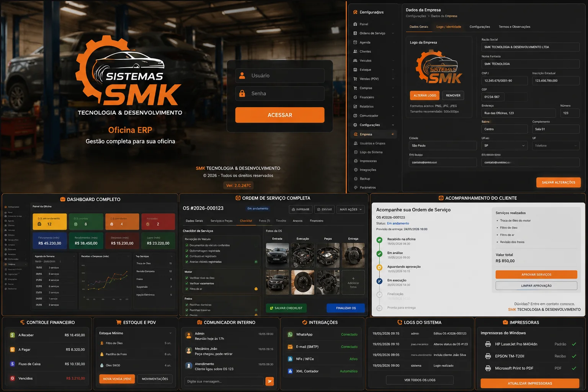Uncheck Pastilhas dianteiras in Freios
Image resolution: width=588 pixels, height=392 pixels.
click(x=187, y=305)
